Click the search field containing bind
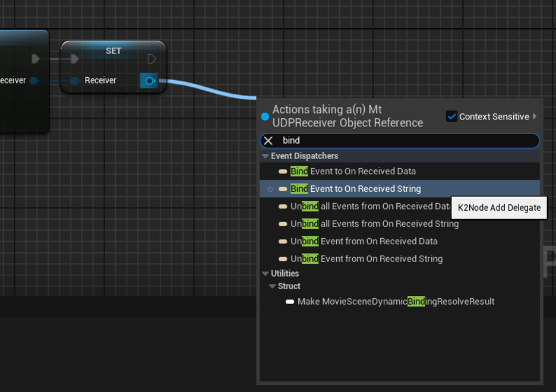Viewport: 556px width, 392px height. [x=404, y=141]
